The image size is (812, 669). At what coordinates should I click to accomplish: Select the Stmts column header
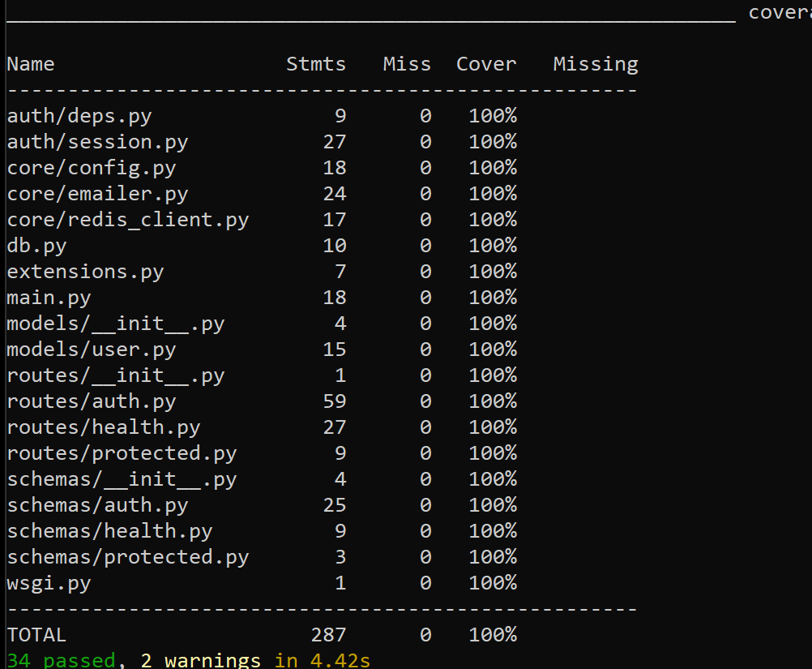[316, 63]
